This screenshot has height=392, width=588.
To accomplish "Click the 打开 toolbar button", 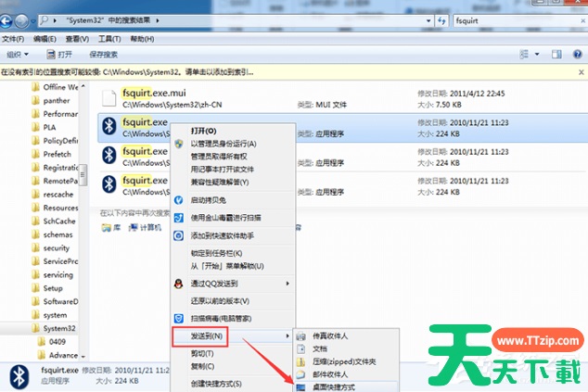I will pyautogui.click(x=59, y=55).
